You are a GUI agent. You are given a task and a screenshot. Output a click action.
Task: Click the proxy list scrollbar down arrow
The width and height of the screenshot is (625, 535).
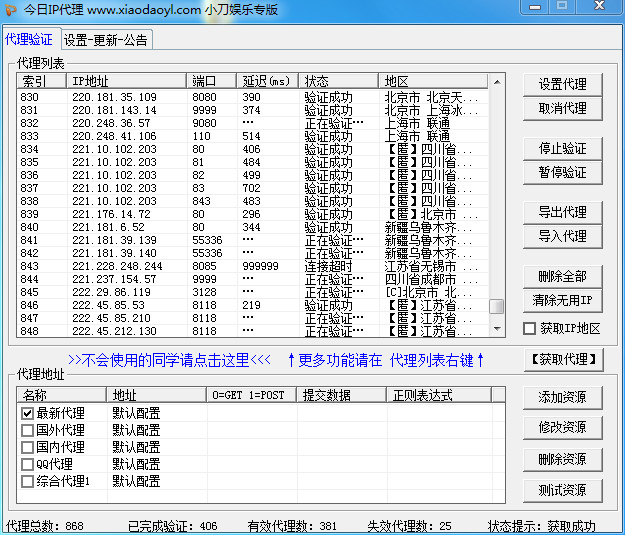(x=496, y=328)
